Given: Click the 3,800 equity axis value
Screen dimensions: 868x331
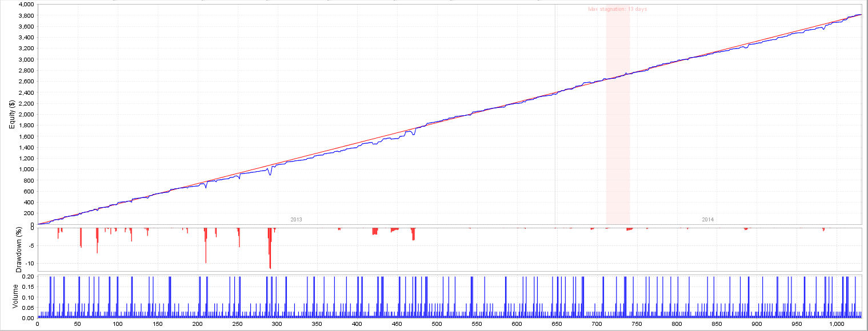Looking at the screenshot, I should [26, 15].
